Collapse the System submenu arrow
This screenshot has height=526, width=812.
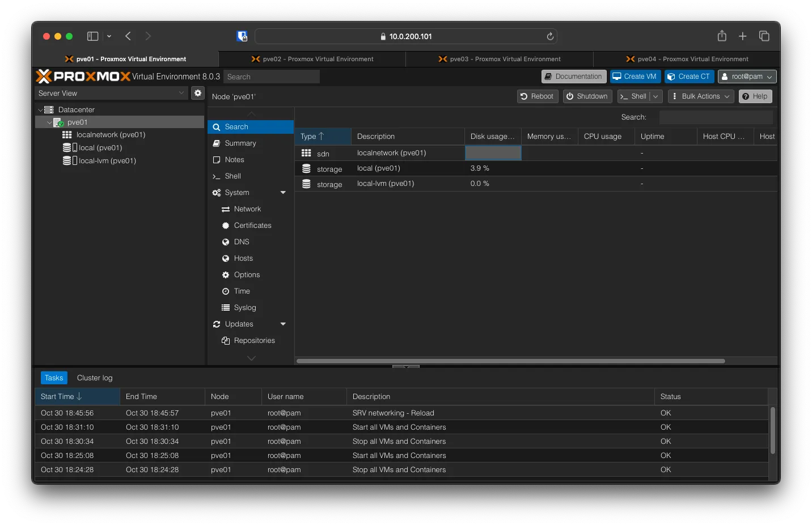[x=283, y=193]
